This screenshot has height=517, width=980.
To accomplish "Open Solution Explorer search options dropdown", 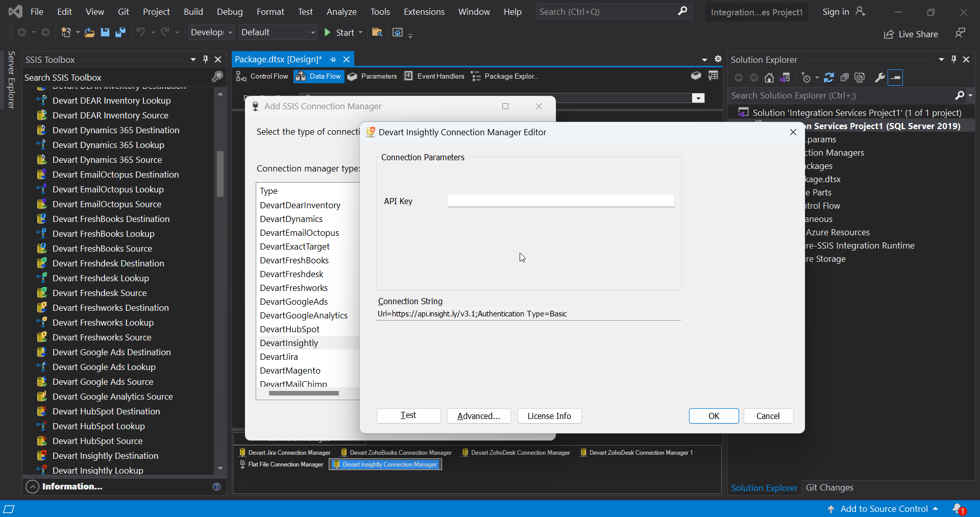I will click(970, 95).
